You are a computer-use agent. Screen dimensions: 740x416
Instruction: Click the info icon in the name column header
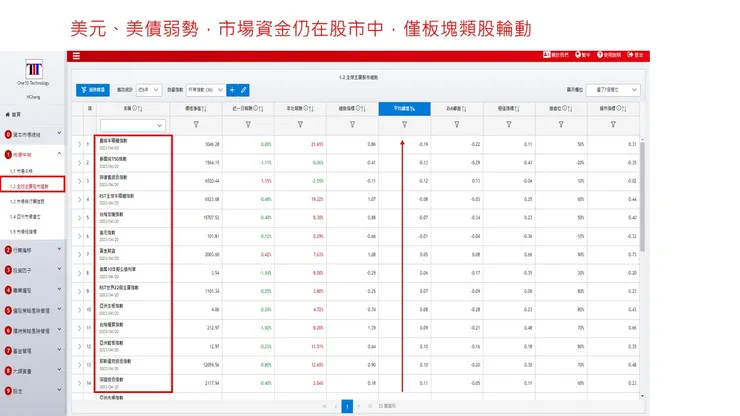click(134, 109)
